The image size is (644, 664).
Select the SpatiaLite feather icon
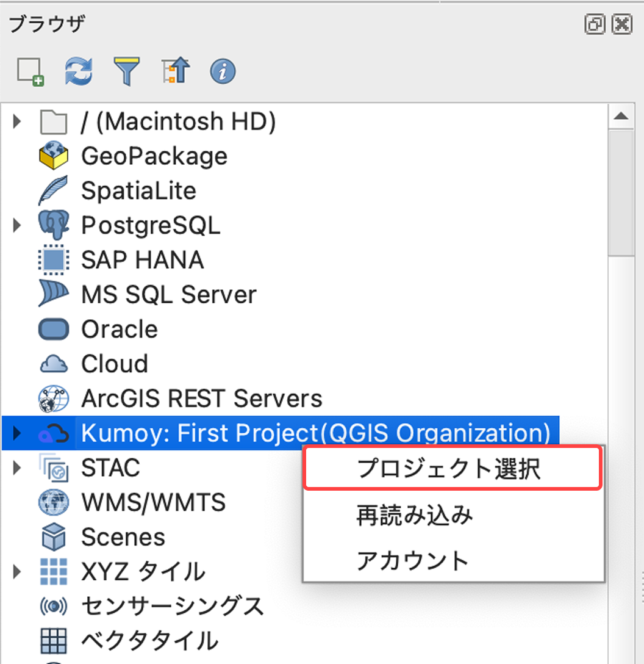tap(54, 190)
